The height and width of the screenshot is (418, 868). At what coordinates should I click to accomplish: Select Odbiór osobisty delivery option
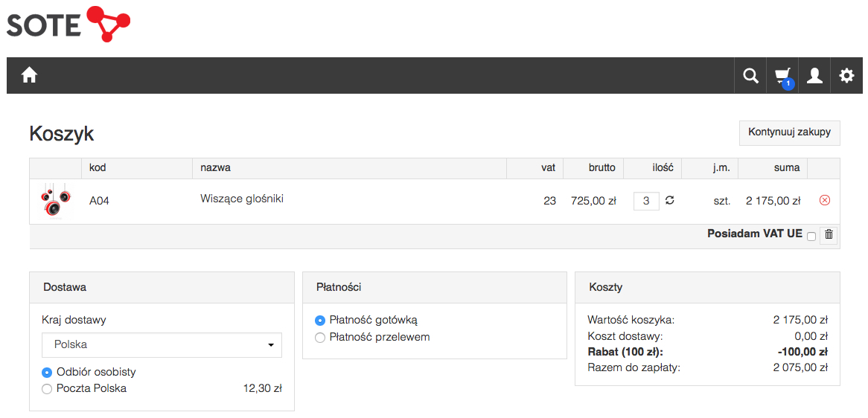(46, 372)
